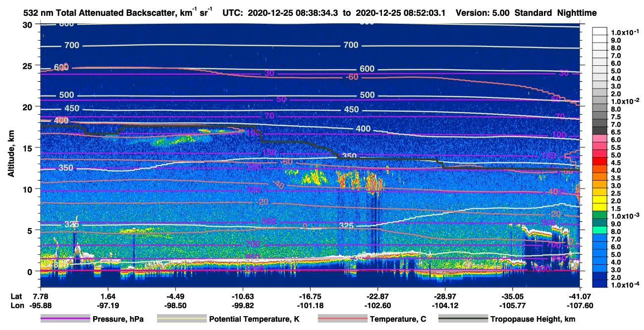Click the longitude value -95.88
This screenshot has width=644, height=330.
tap(41, 305)
